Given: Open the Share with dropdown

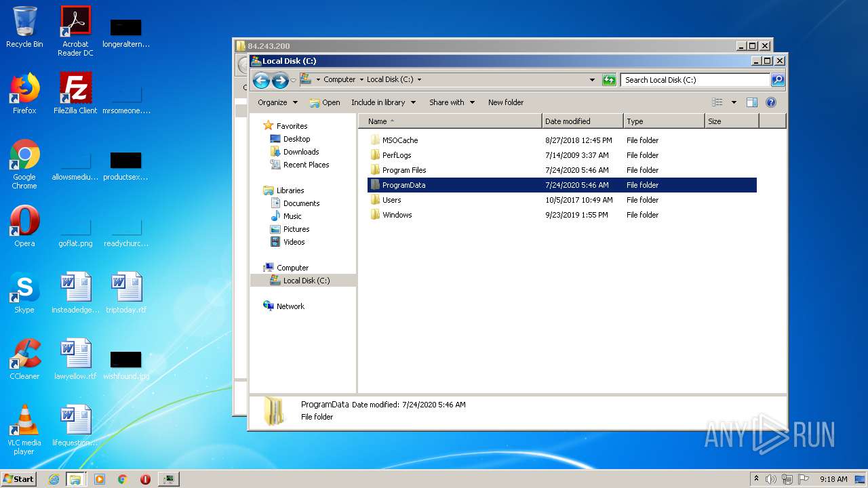Looking at the screenshot, I should [x=451, y=102].
